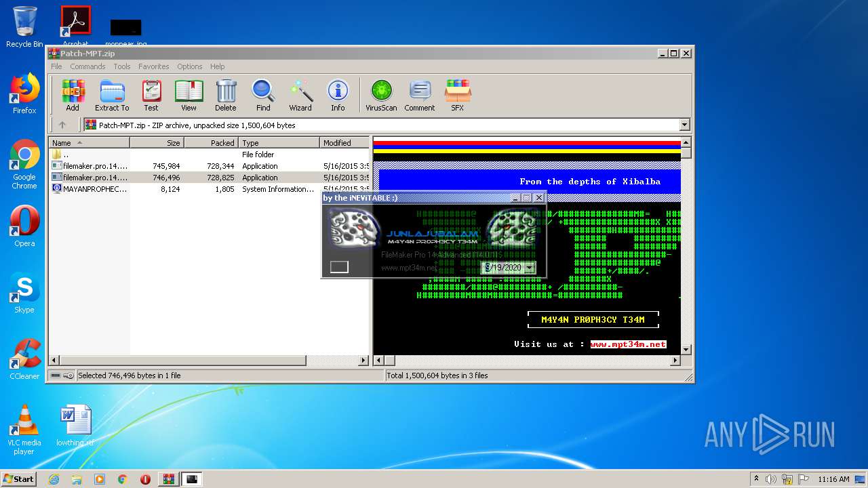Screen dimensions: 868x488
Task: Sort file list by Packed column
Action: click(x=212, y=142)
